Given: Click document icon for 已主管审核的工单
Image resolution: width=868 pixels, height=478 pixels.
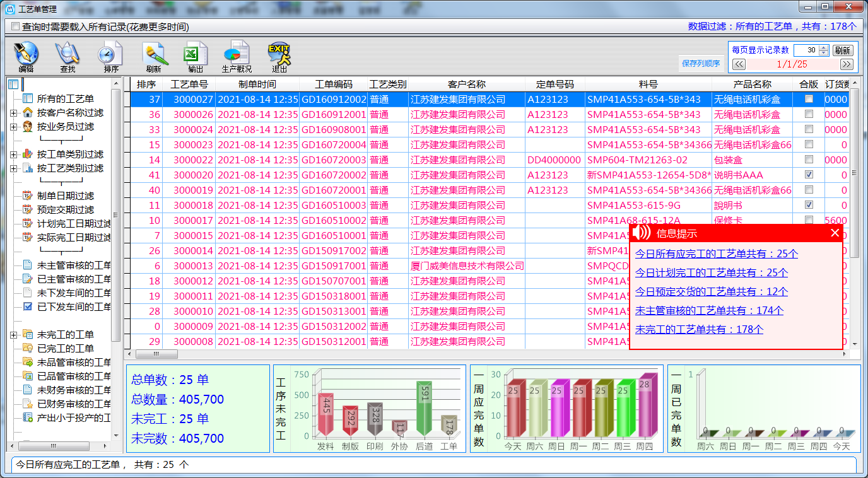Looking at the screenshot, I should (27, 279).
